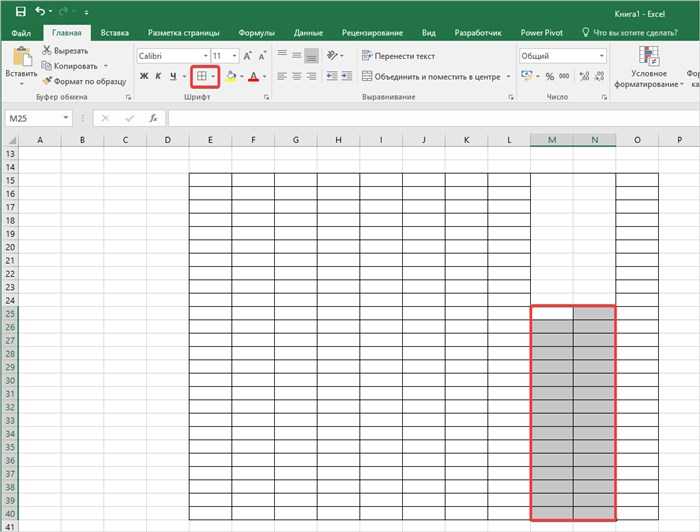This screenshot has width=700, height=532.
Task: Click the Borders grid icon
Action: (201, 76)
